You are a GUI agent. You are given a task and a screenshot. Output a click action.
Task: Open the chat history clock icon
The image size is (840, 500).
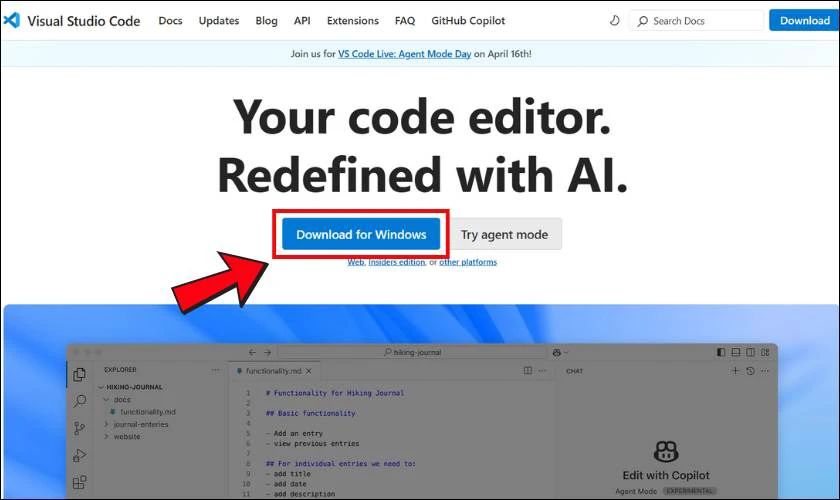tap(750, 371)
